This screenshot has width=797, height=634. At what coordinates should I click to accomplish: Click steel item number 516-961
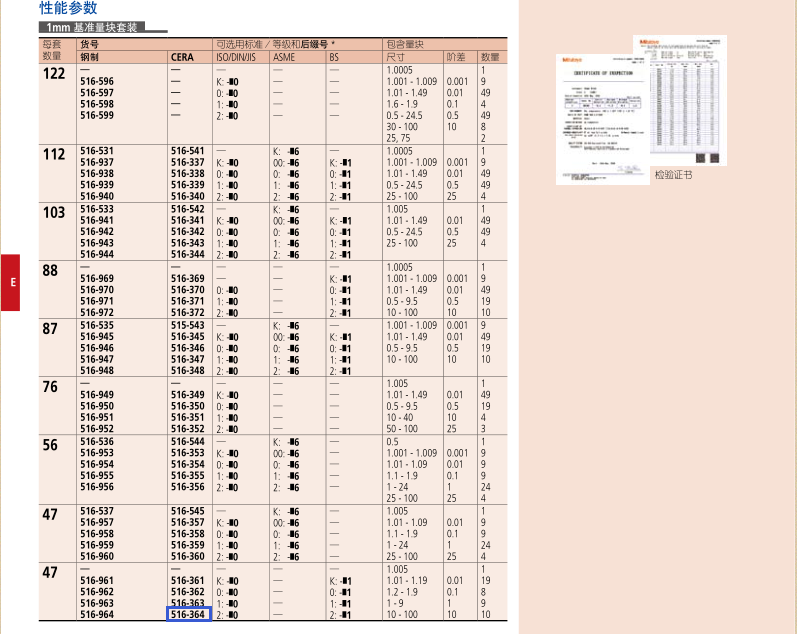pos(97,581)
